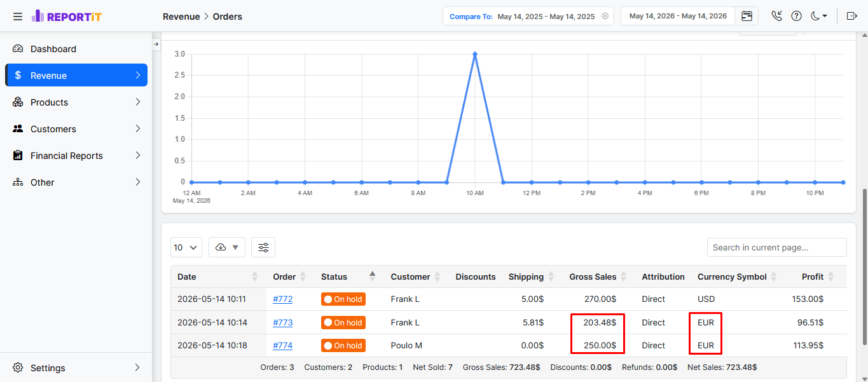
Task: Click the Products cubes icon
Action: coord(18,102)
